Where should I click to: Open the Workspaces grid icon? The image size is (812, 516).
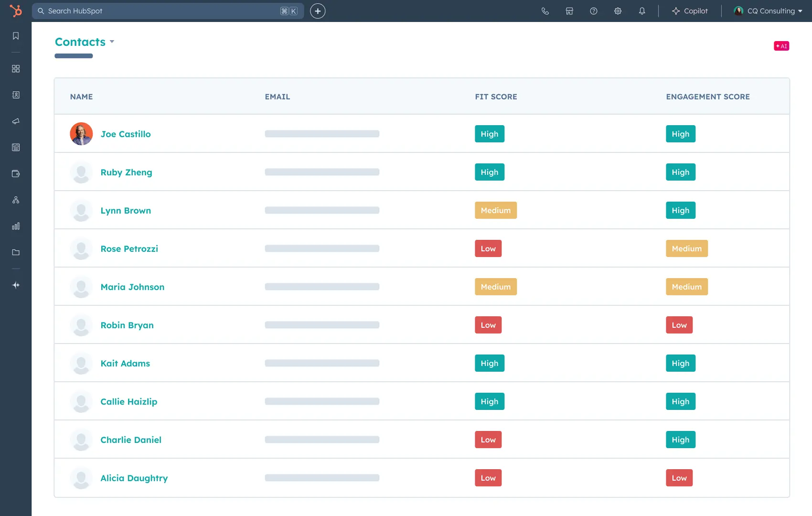[16, 69]
